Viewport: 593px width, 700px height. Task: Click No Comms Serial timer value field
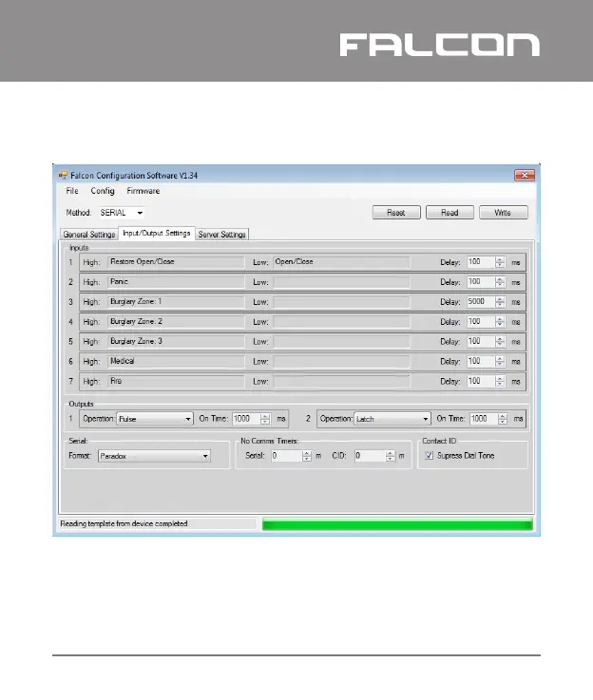click(286, 456)
